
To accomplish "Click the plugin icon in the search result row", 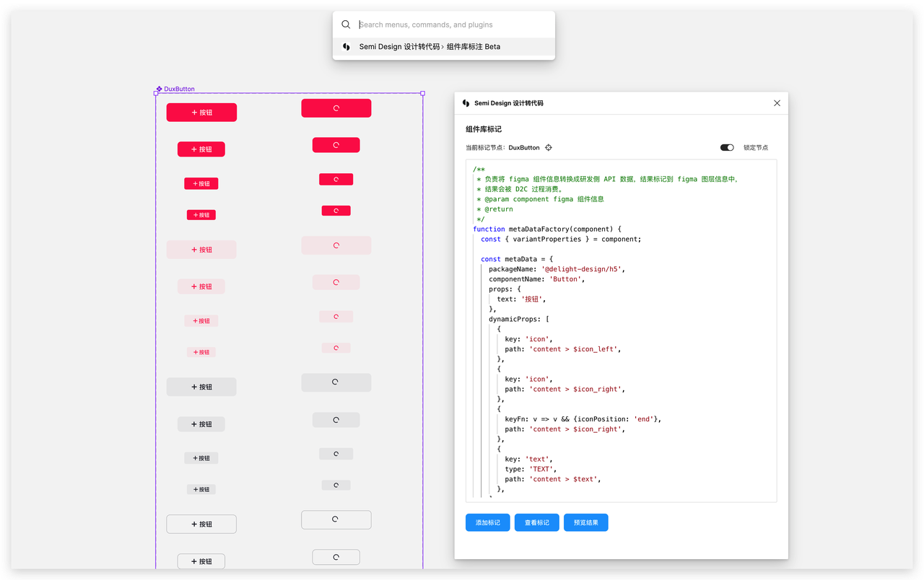I will coord(346,46).
